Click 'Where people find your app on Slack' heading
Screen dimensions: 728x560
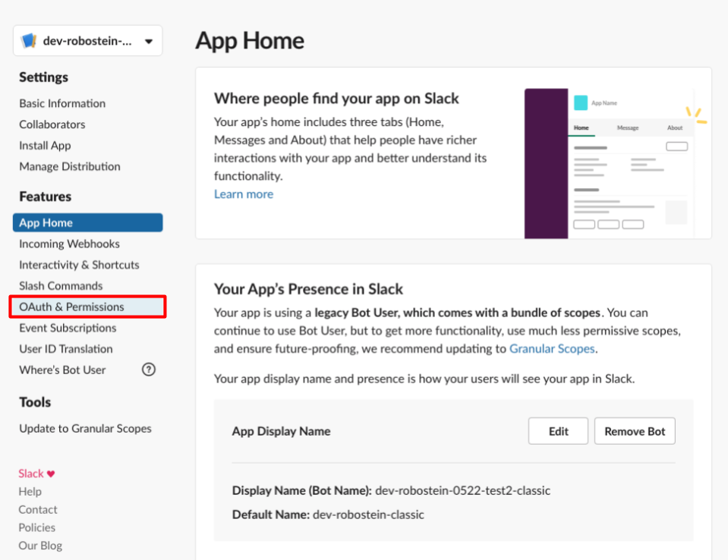click(x=336, y=99)
